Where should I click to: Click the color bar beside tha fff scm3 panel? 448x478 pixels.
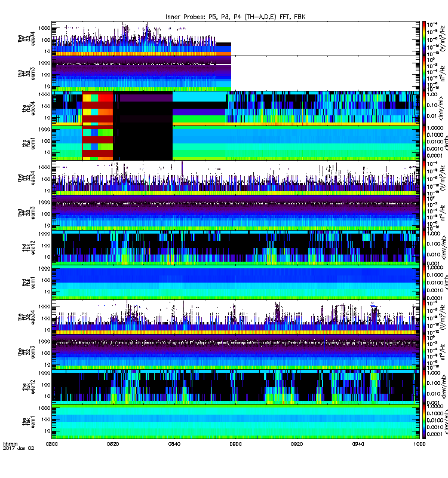click(424, 73)
